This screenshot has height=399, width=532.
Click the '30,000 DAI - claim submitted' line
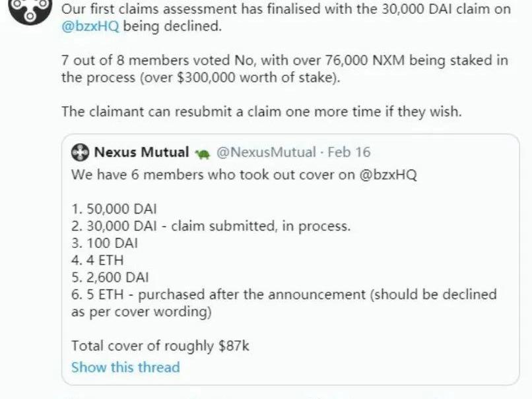click(x=211, y=226)
